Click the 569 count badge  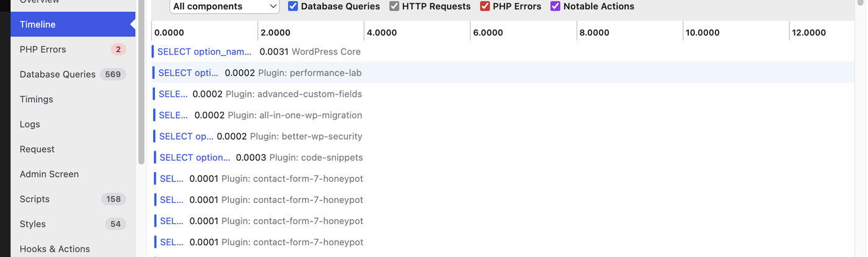(113, 74)
